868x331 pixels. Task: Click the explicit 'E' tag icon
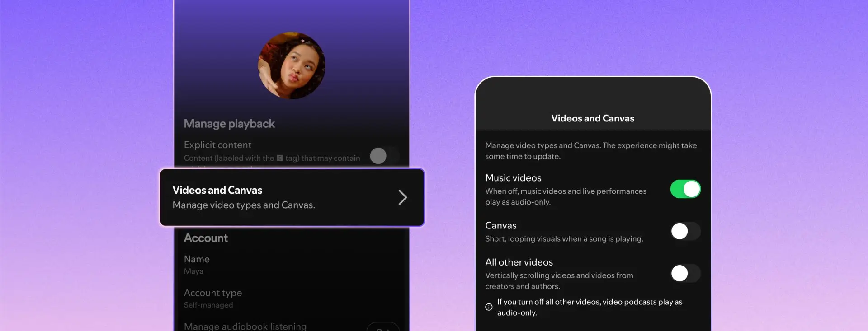[279, 158]
